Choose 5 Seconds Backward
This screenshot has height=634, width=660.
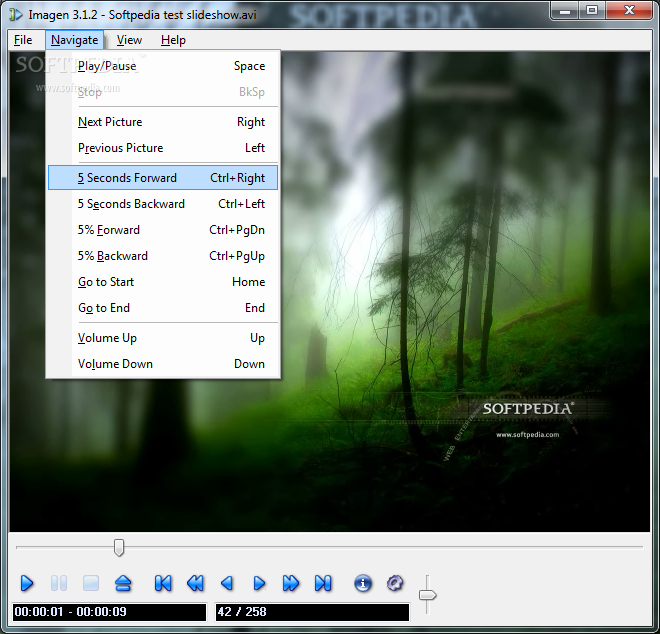pos(163,204)
